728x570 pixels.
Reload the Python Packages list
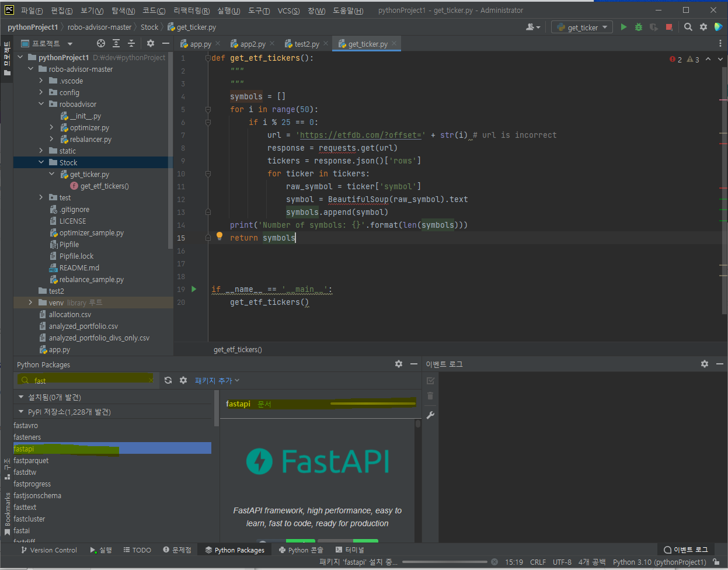click(x=168, y=380)
